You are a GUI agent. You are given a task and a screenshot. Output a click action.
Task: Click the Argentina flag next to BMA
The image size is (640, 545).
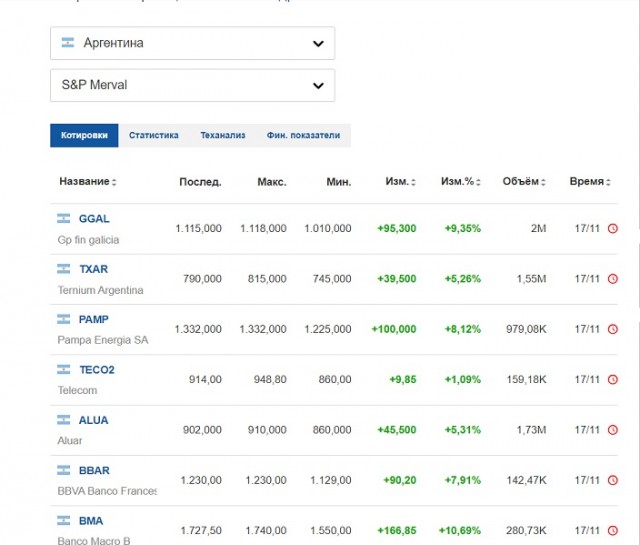(63, 521)
